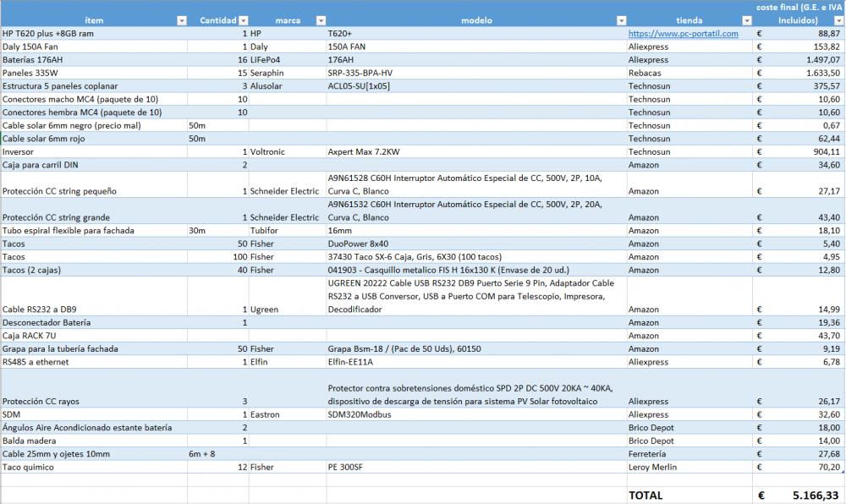Click the 'Rebacas' store cell

point(689,73)
